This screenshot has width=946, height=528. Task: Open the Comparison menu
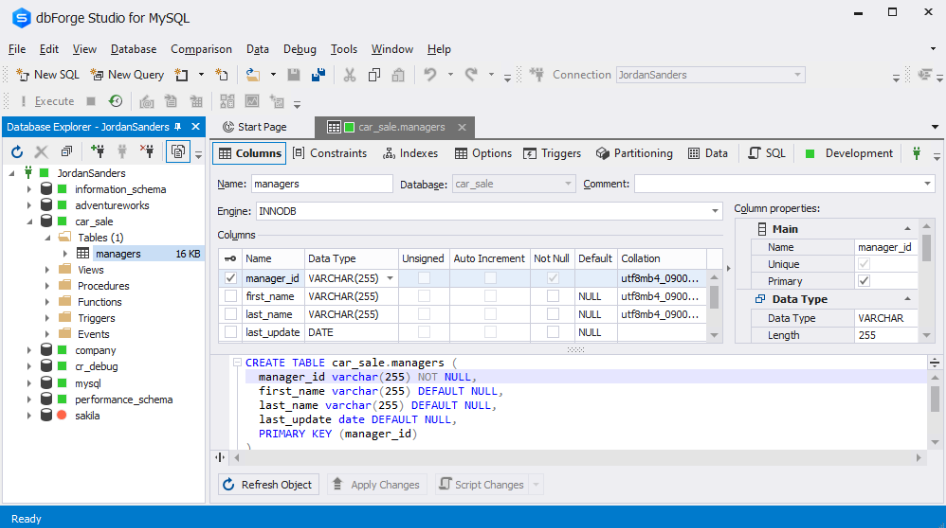(x=201, y=49)
